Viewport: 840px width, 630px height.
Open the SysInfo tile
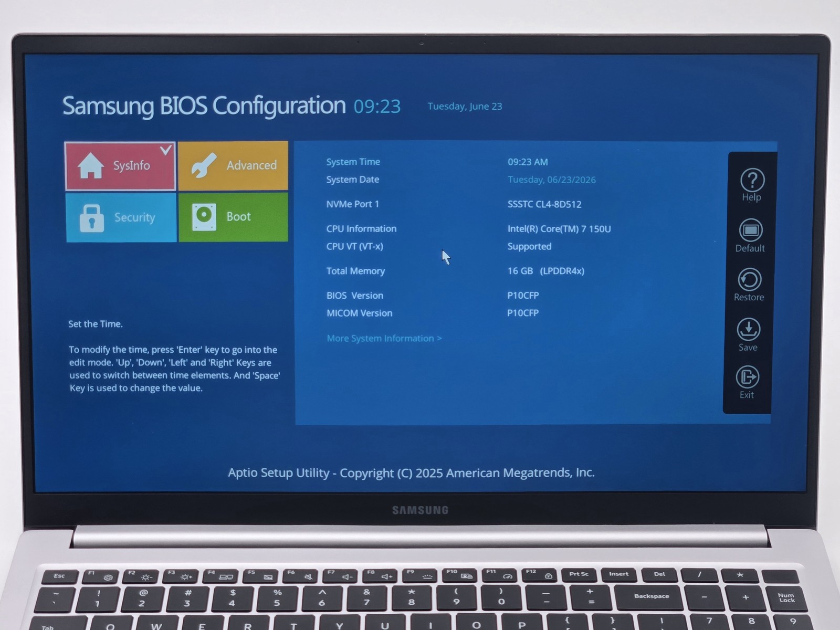pyautogui.click(x=120, y=166)
